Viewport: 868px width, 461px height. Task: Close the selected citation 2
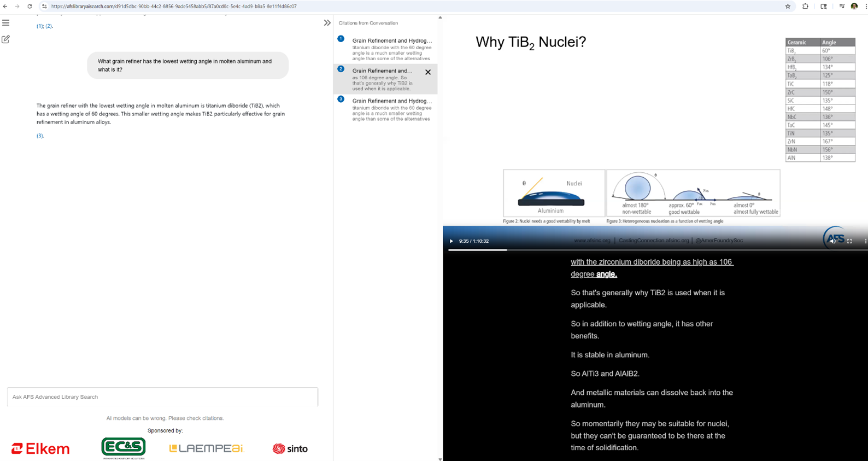coord(428,72)
